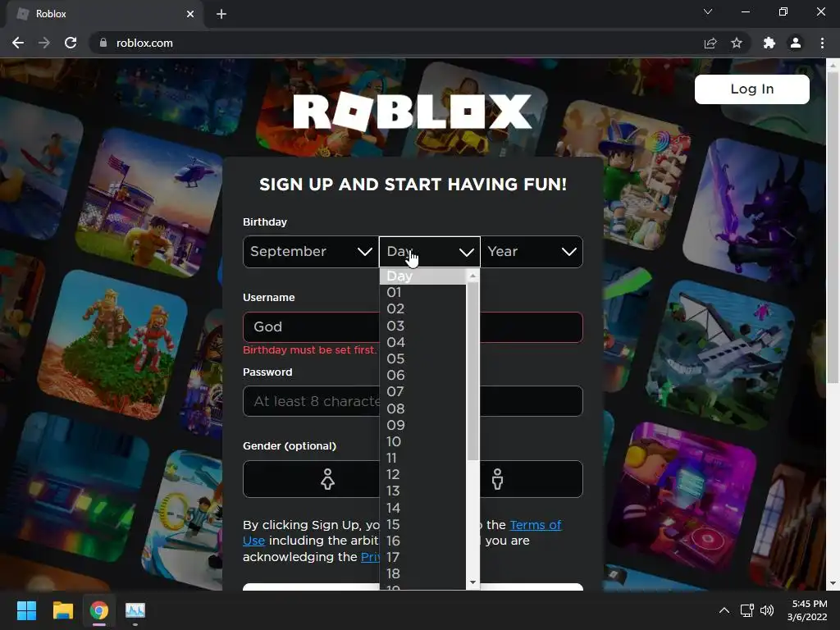
Task: Pick day 09 in the dropdown
Action: pos(422,426)
